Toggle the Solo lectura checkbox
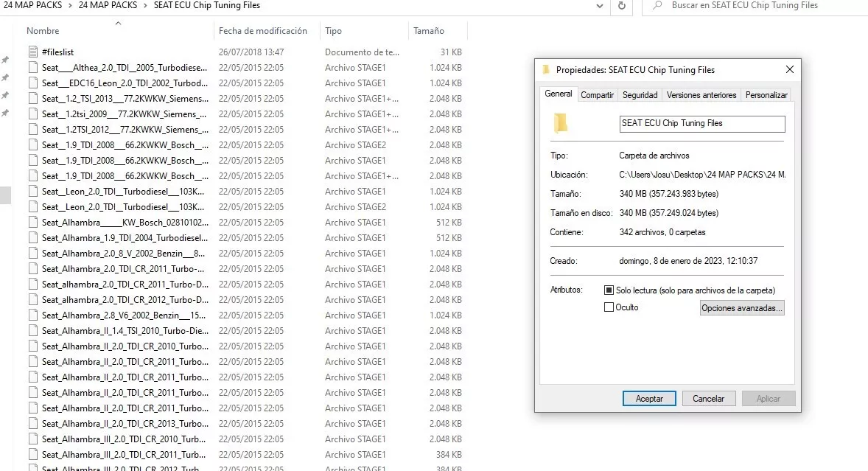The image size is (868, 471). pos(609,290)
